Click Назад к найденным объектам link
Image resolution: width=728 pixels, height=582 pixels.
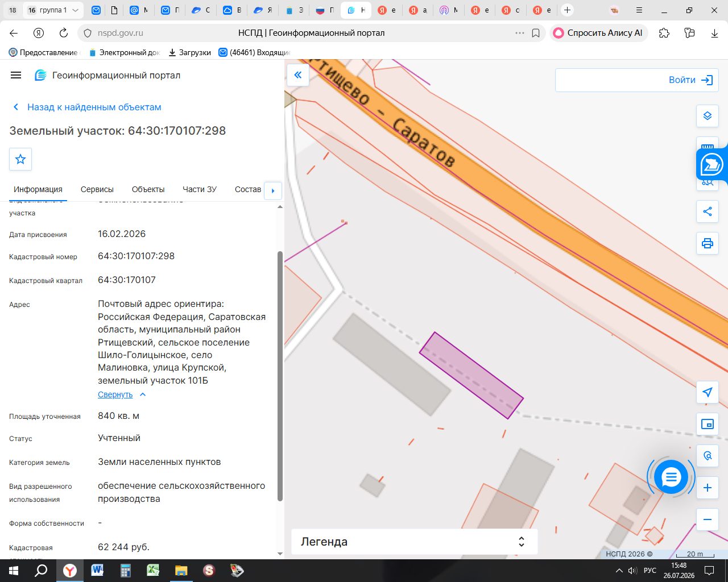click(87, 107)
